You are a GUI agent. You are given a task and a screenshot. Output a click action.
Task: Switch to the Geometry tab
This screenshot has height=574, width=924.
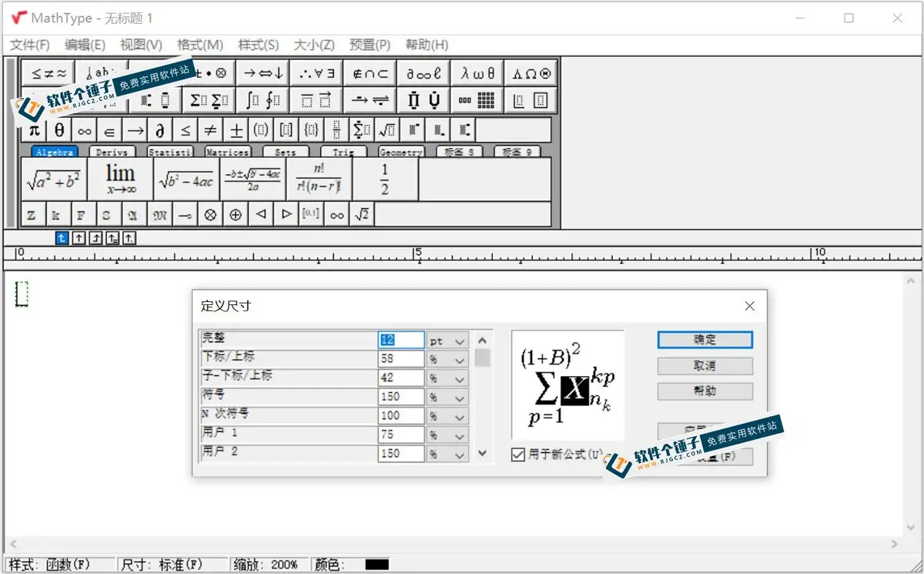coord(401,152)
